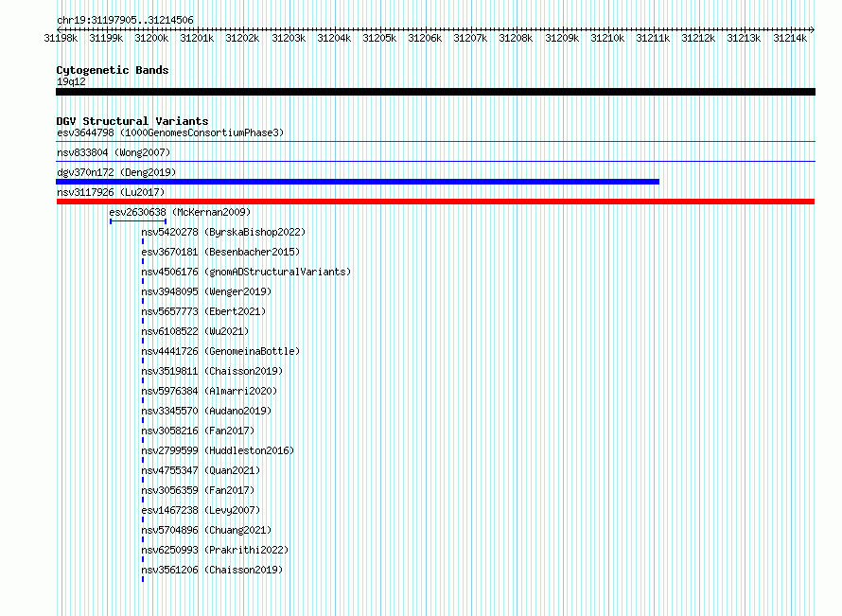The height and width of the screenshot is (616, 842).
Task: Select the Cytogenetic Bands track title
Action: (x=113, y=70)
